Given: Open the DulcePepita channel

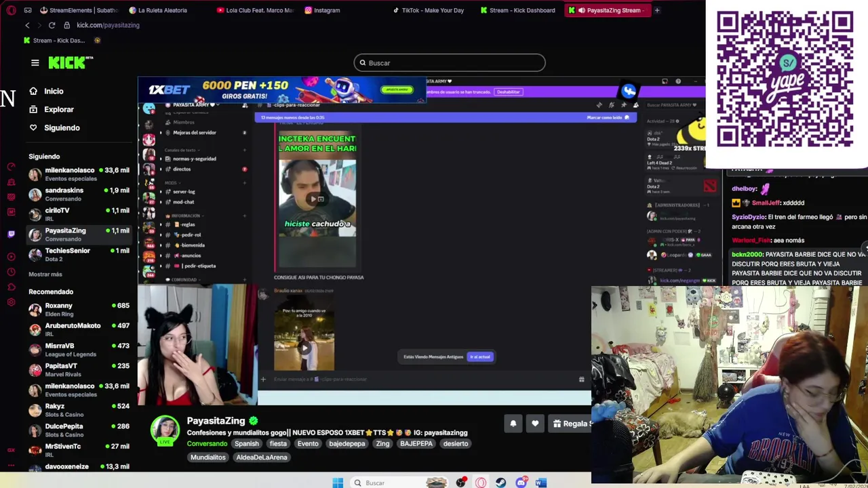Looking at the screenshot, I should click(x=79, y=430).
